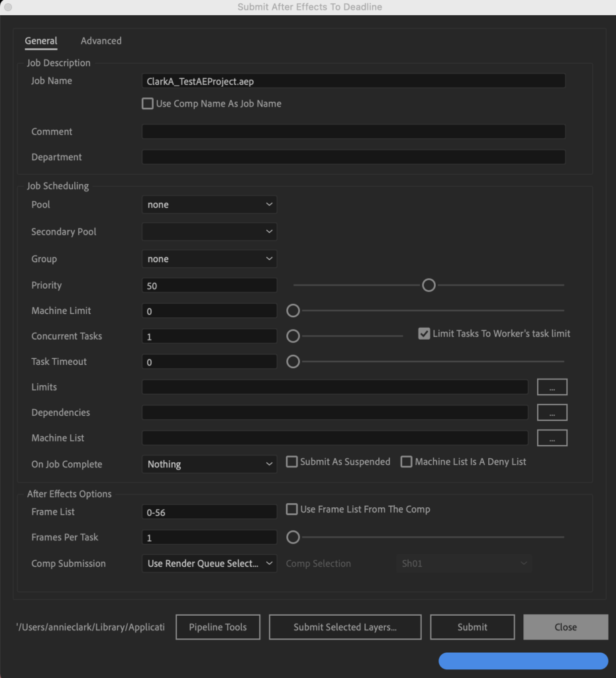Image resolution: width=616 pixels, height=678 pixels.
Task: Expand the Pool dropdown
Action: (209, 205)
